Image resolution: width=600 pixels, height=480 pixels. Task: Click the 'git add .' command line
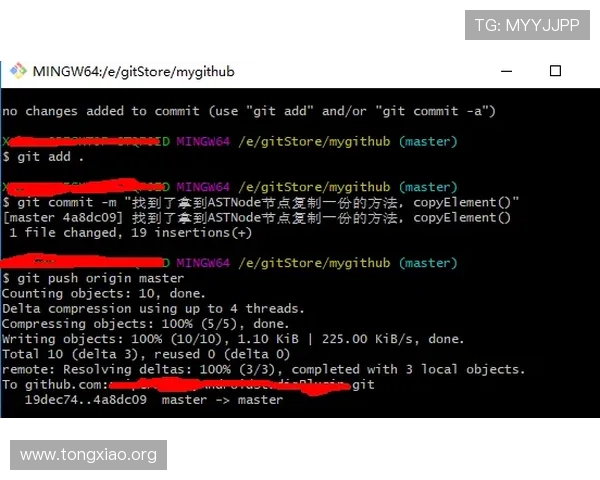click(x=44, y=157)
